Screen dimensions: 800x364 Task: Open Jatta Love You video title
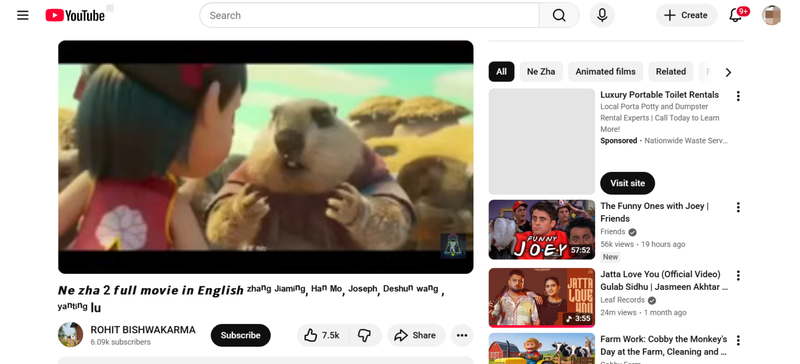(x=664, y=281)
